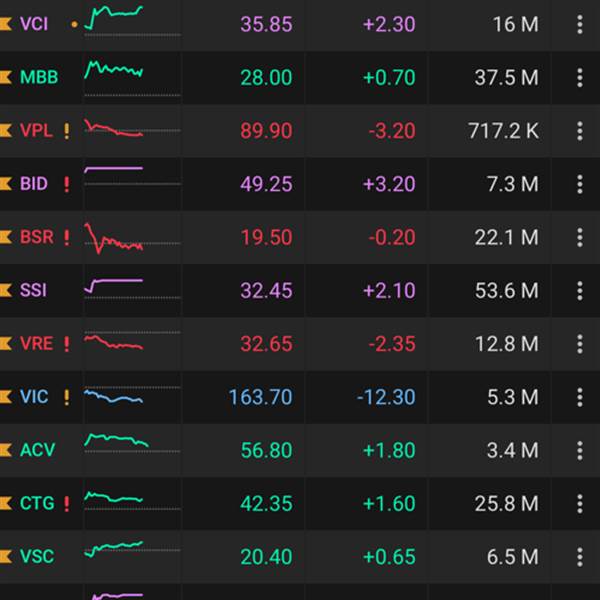Screen dimensions: 600x600
Task: Open the MBB stock symbol
Action: pos(39,77)
